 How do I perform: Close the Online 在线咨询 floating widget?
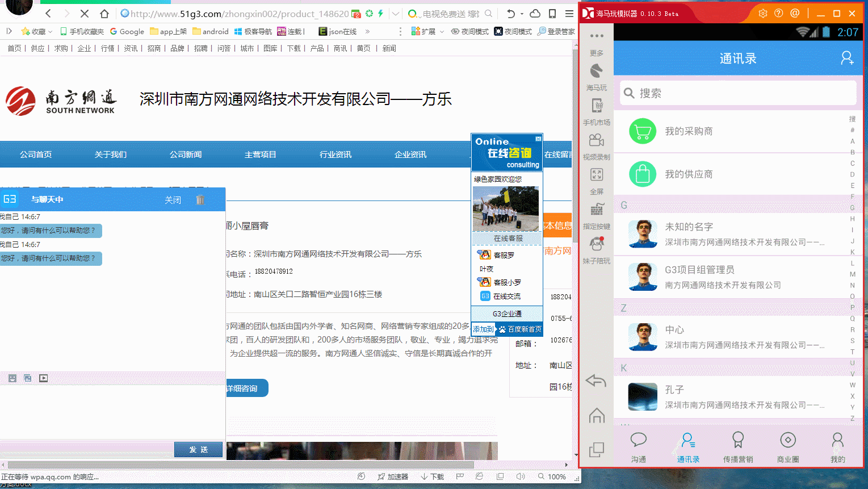[x=538, y=139]
